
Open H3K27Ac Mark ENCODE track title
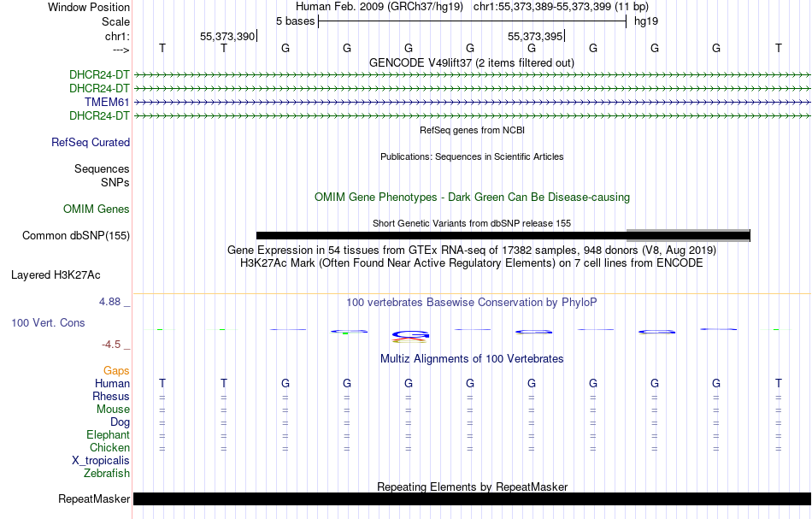pos(472,263)
